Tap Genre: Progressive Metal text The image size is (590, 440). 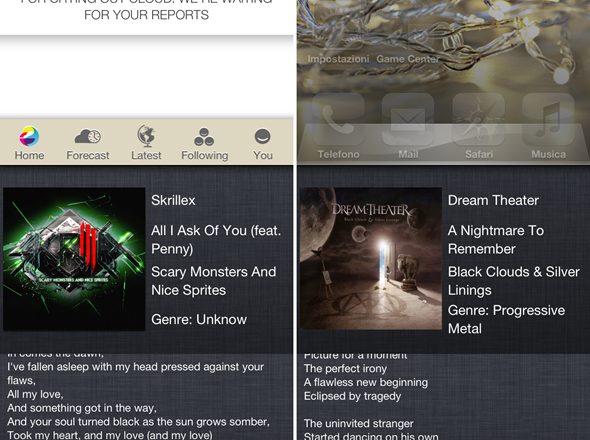(x=506, y=320)
